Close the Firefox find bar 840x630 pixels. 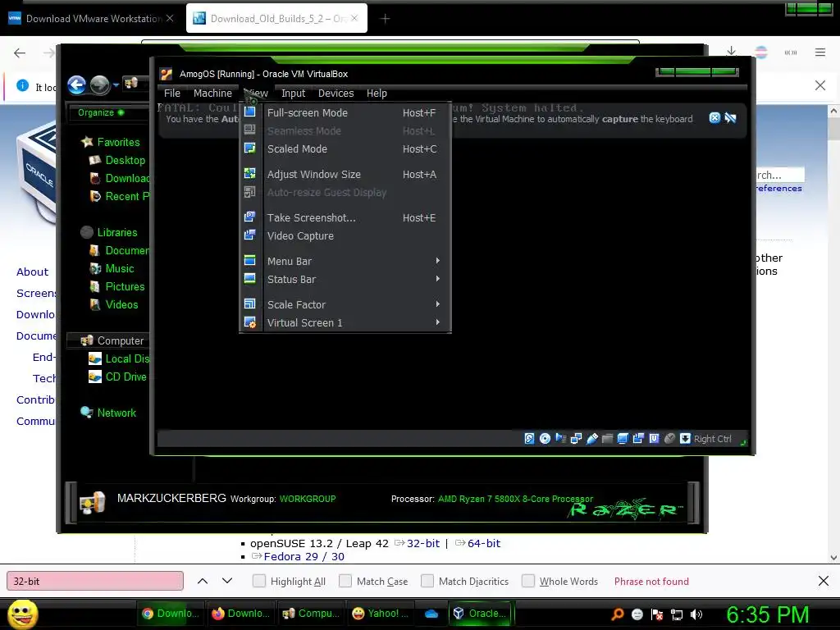824,581
